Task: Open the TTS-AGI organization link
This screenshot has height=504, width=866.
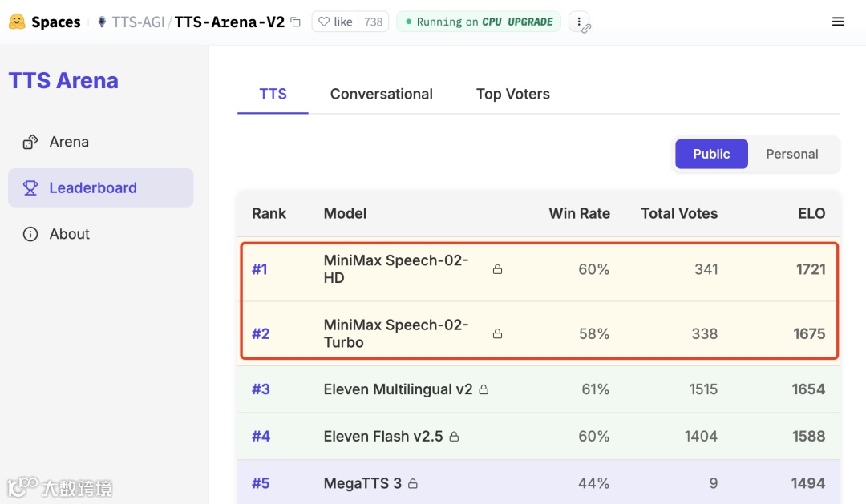Action: click(x=137, y=22)
